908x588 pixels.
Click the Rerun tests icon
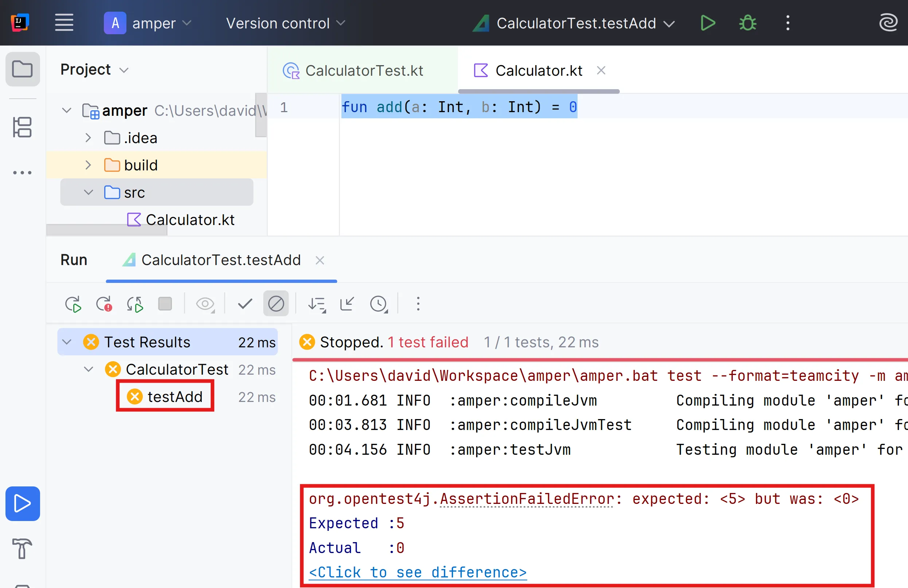click(x=73, y=304)
